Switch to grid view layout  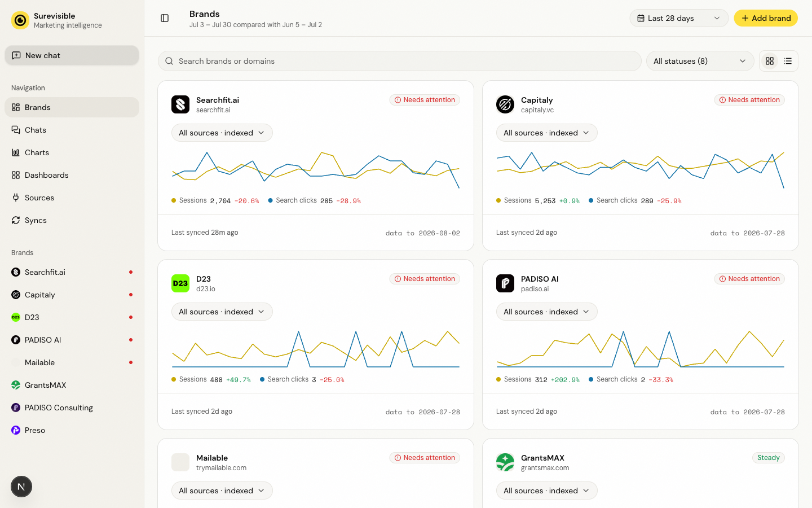click(x=770, y=61)
